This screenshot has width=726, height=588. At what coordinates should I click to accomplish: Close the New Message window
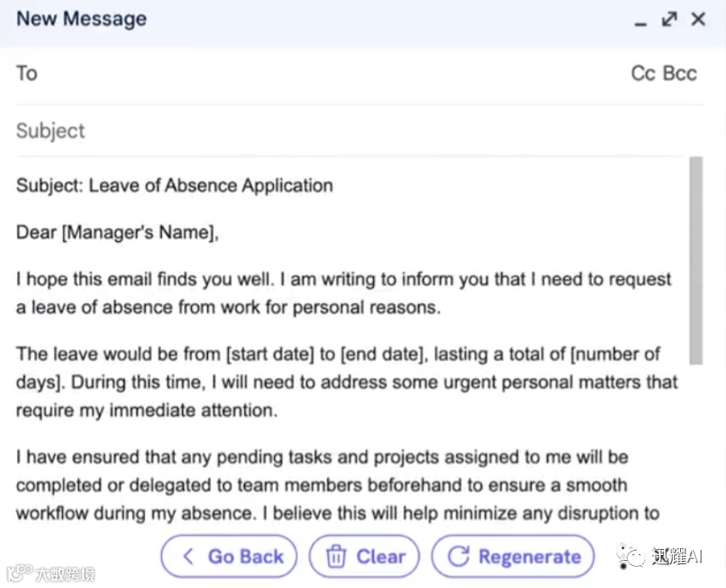[x=698, y=19]
